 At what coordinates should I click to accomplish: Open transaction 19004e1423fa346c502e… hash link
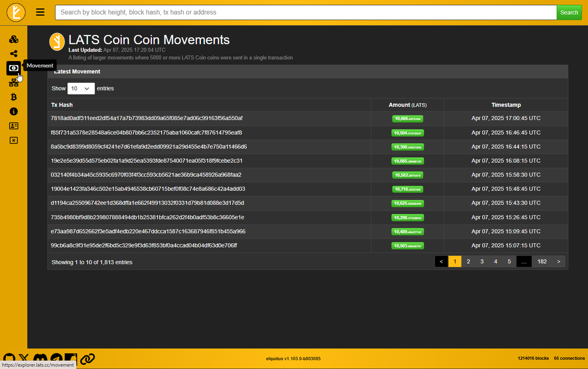point(148,189)
